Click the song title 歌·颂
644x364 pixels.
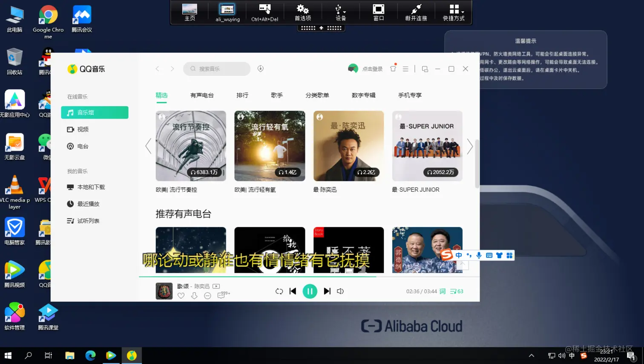(183, 286)
